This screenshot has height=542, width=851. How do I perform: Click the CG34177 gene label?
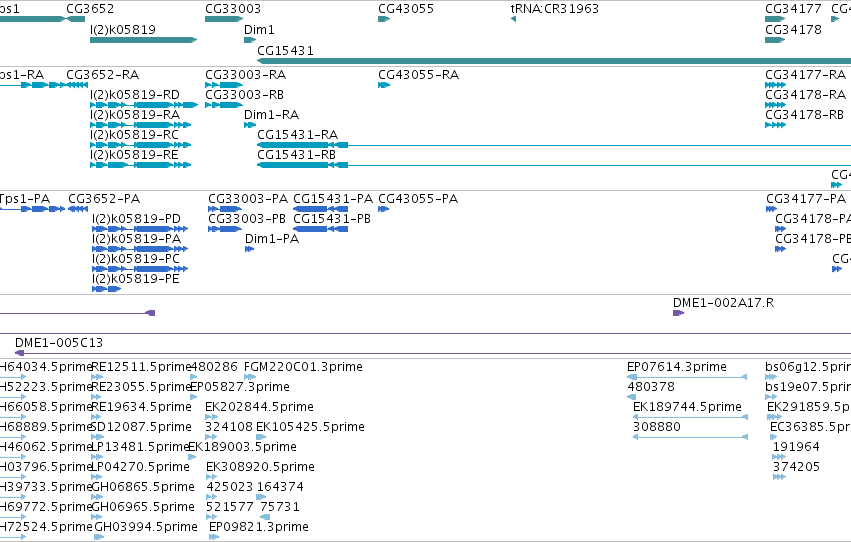(x=793, y=9)
